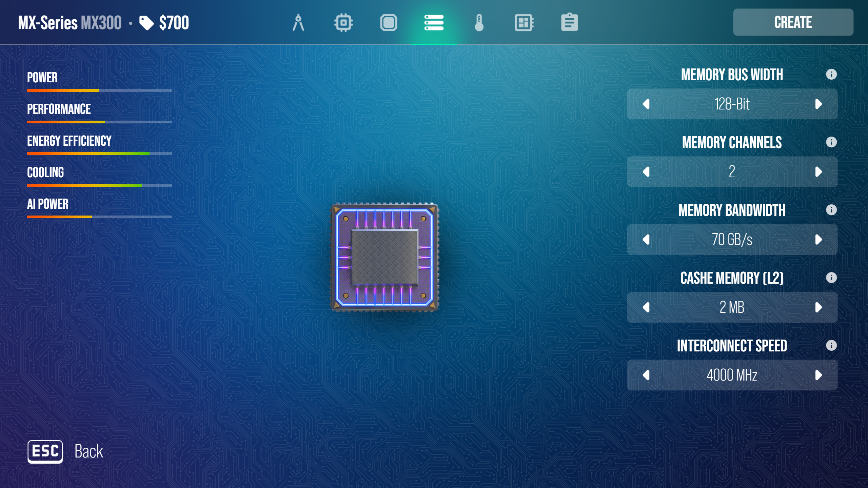Screen dimensions: 868x488
Task: Click the $700 price tag
Action: point(164,23)
